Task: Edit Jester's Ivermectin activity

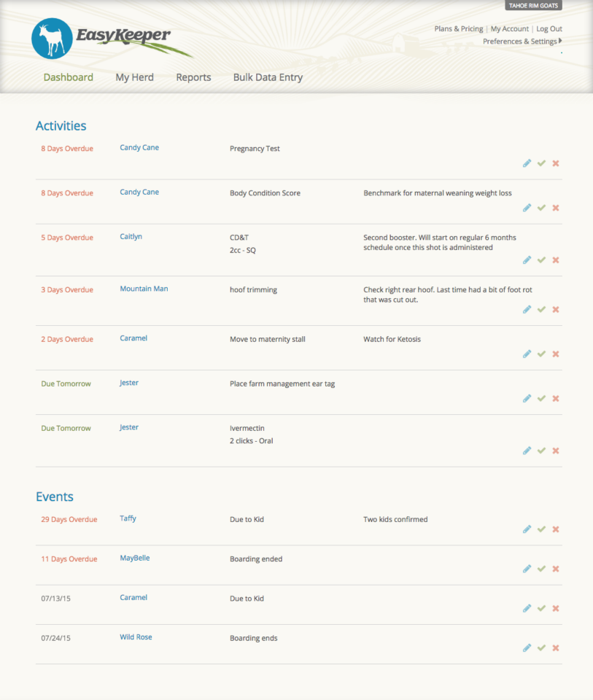Action: pos(527,450)
